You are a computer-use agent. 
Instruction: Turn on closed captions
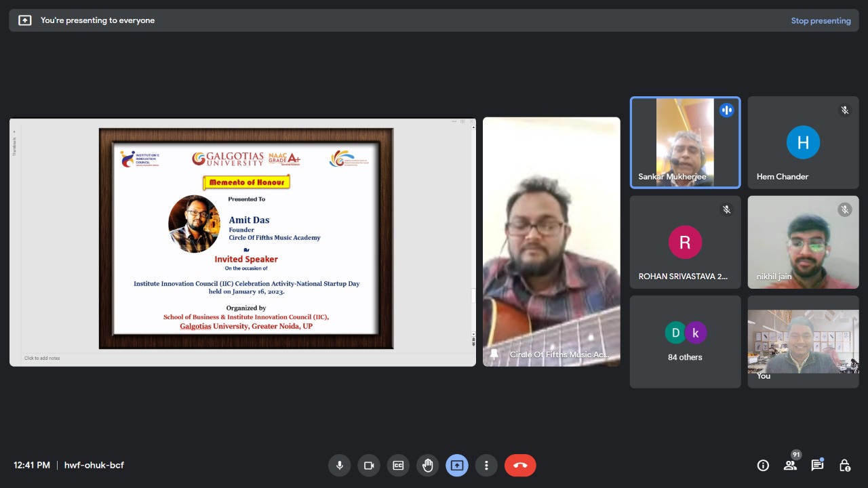398,466
